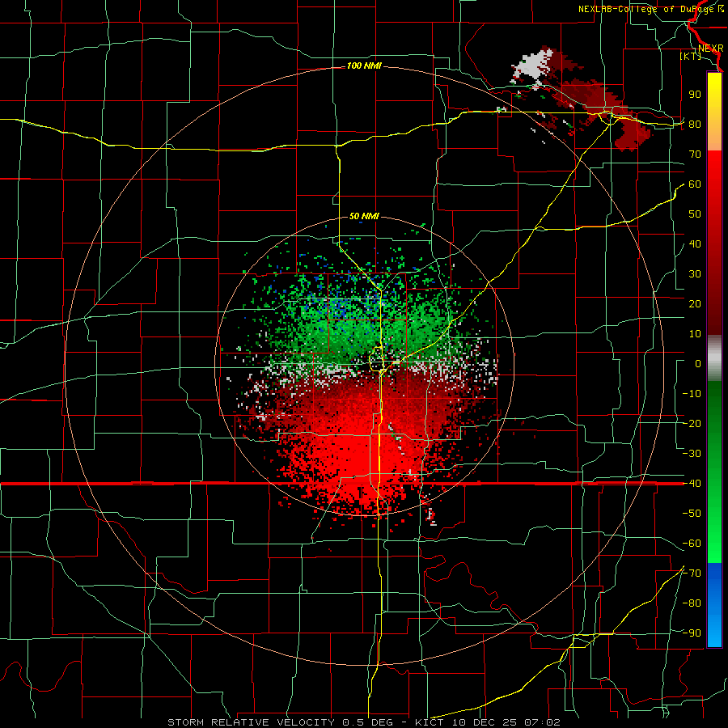Click the 80 value on velocity scale
Screen dimensions: 728x728
tap(695, 124)
